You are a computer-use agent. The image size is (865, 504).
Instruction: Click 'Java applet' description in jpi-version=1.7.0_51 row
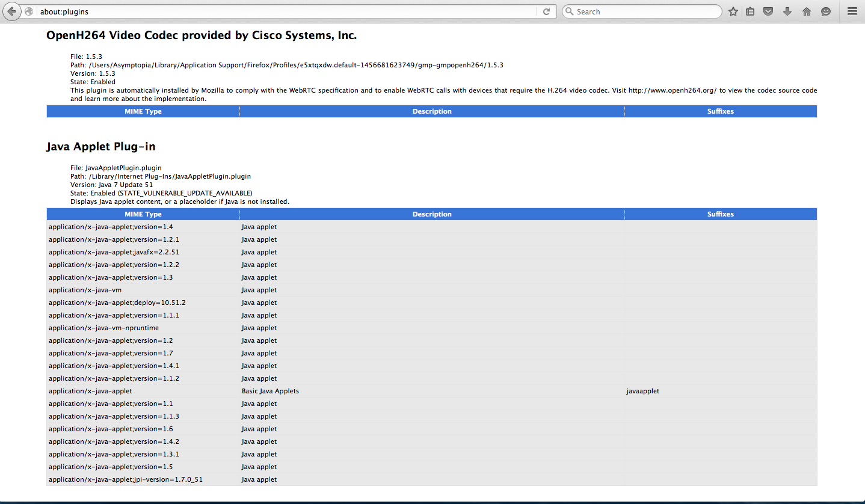pyautogui.click(x=432, y=479)
